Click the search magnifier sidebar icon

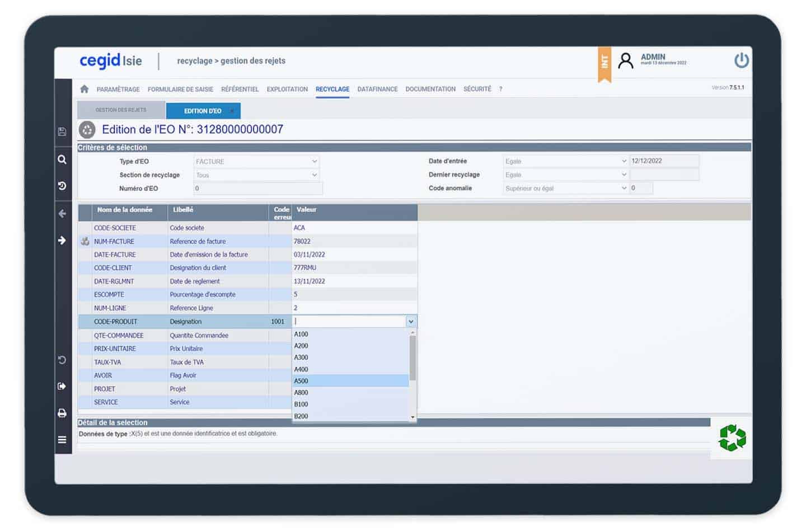pos(62,159)
